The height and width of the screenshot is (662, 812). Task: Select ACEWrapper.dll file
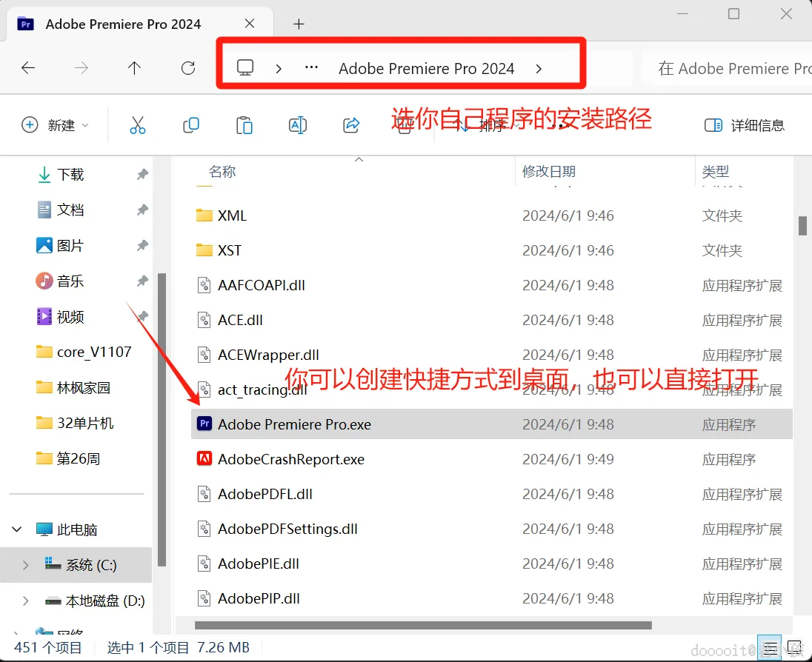[x=258, y=355]
